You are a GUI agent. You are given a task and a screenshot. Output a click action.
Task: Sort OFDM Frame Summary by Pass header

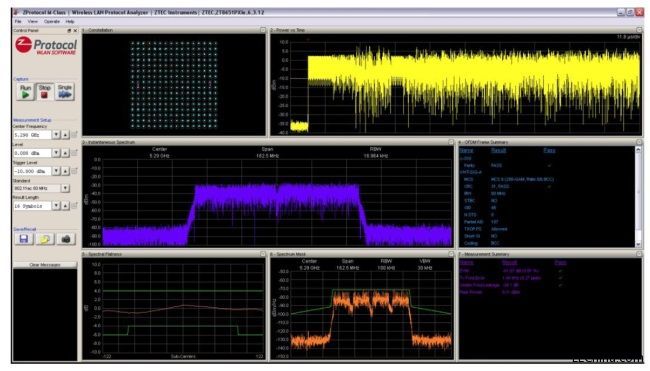point(549,150)
